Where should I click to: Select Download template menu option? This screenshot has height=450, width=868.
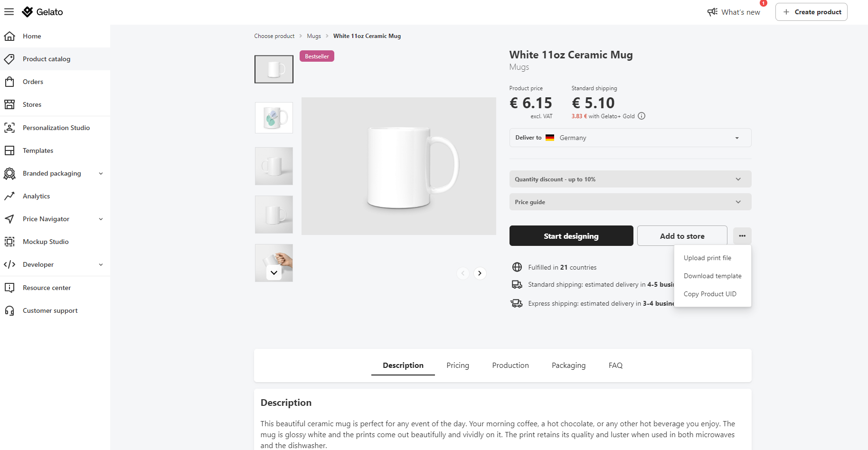(x=712, y=276)
